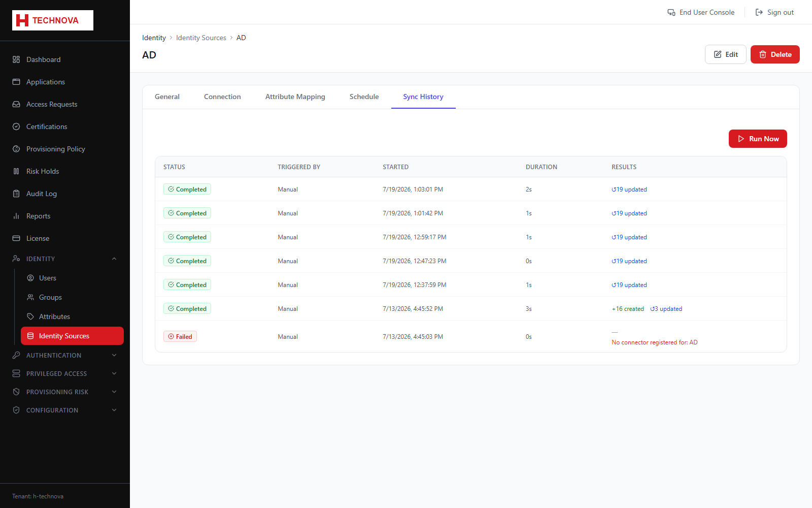Click the Identity Sources breadcrumb
812x508 pixels.
tap(201, 38)
